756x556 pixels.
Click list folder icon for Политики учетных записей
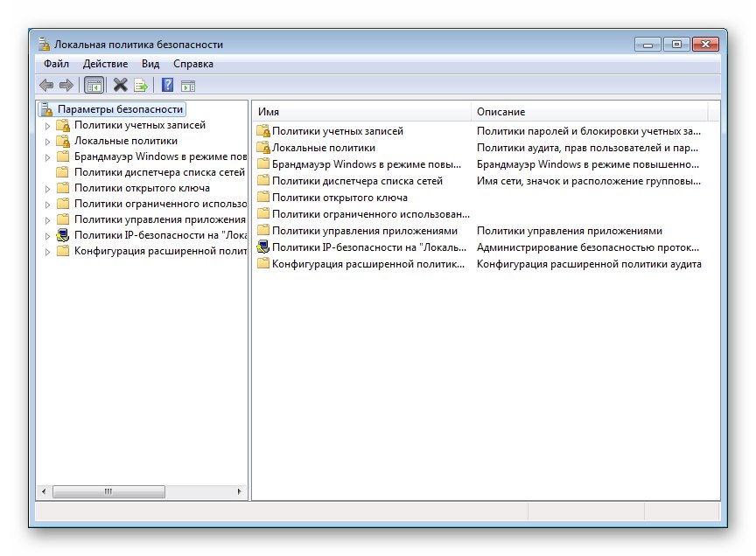[263, 131]
